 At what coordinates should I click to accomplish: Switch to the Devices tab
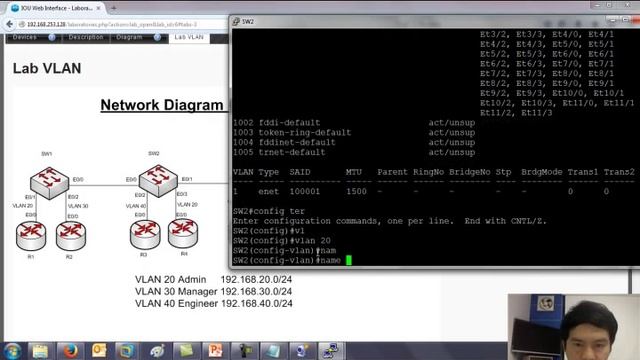click(x=24, y=37)
